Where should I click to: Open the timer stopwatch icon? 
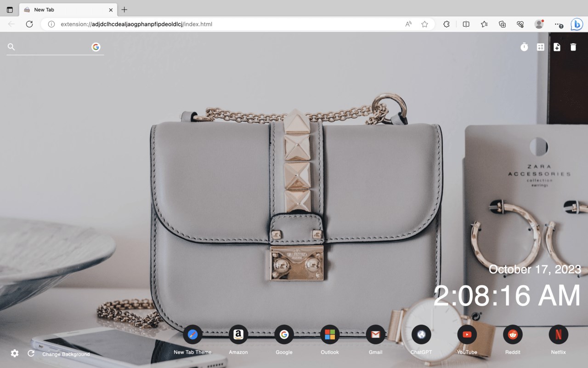524,47
